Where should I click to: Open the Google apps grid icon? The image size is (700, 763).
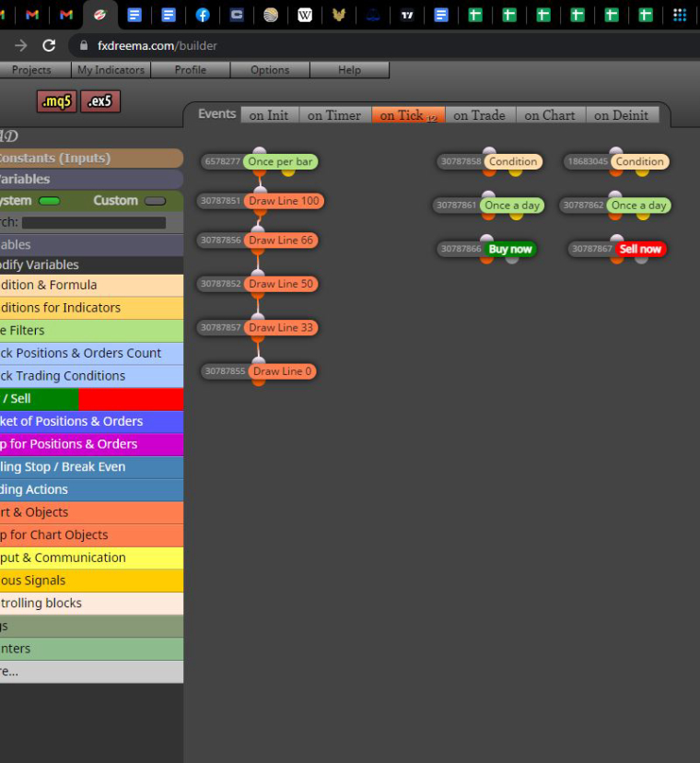point(680,15)
